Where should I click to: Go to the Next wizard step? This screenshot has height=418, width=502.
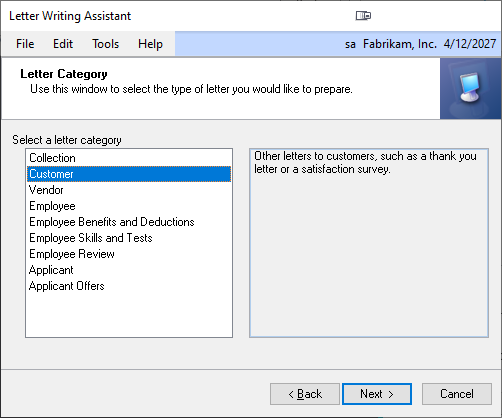[377, 394]
